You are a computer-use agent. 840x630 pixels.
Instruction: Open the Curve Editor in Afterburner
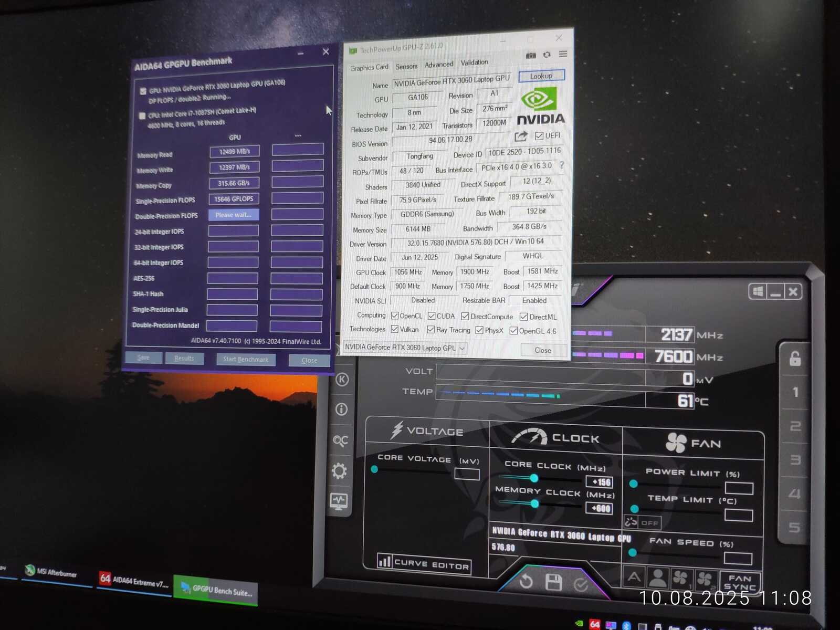pos(424,564)
